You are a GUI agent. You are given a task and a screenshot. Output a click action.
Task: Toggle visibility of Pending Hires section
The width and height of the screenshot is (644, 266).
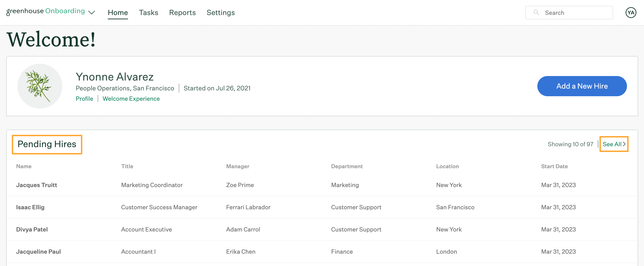(x=46, y=144)
